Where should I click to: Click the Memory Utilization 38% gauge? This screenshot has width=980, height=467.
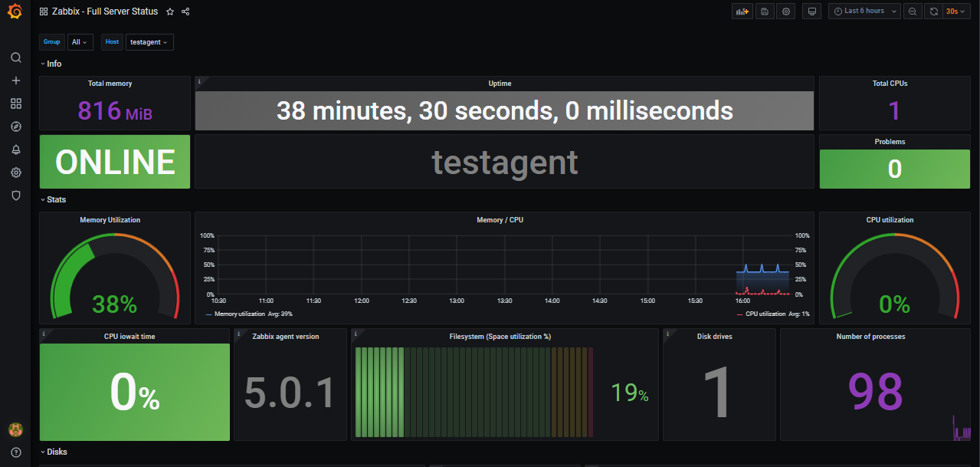[x=115, y=276]
